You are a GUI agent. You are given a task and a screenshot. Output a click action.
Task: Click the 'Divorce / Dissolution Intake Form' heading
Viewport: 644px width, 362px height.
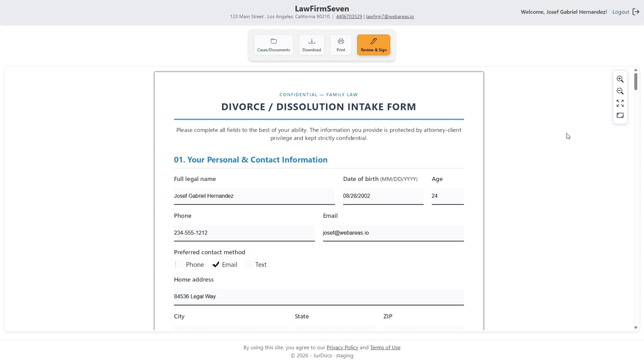point(319,107)
